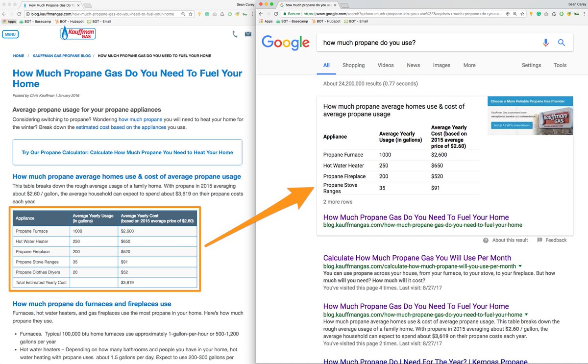Open BOT - Hubspot bookmark in Google window

click(326, 22)
